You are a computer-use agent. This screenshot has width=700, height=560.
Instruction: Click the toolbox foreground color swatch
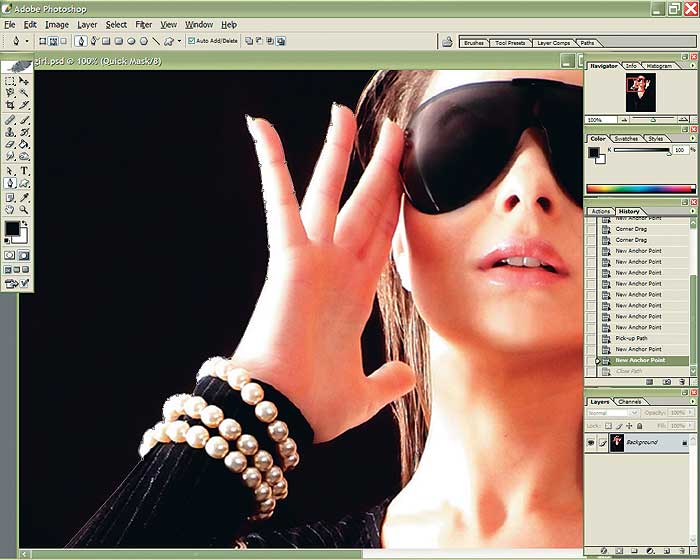pyautogui.click(x=12, y=229)
